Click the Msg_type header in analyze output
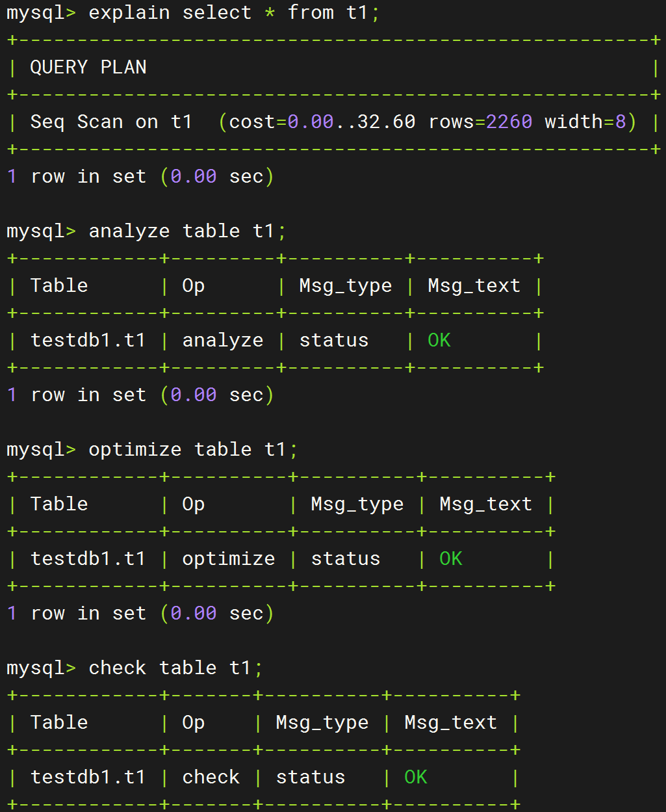Screen dimensions: 666x812 tap(346, 286)
